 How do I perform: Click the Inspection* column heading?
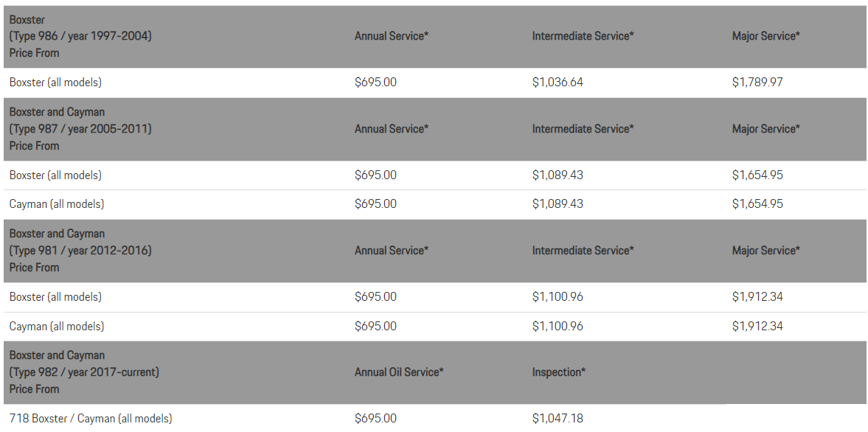[x=558, y=372]
